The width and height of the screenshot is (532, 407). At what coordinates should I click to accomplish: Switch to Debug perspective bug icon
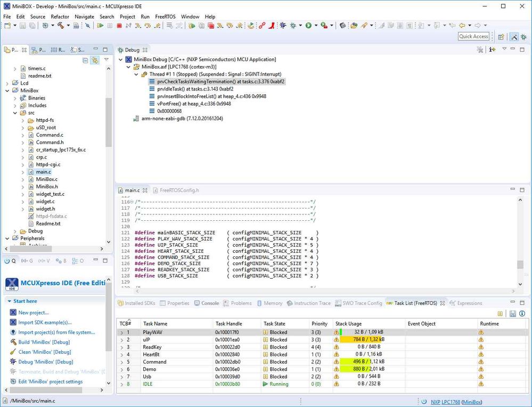click(x=524, y=37)
